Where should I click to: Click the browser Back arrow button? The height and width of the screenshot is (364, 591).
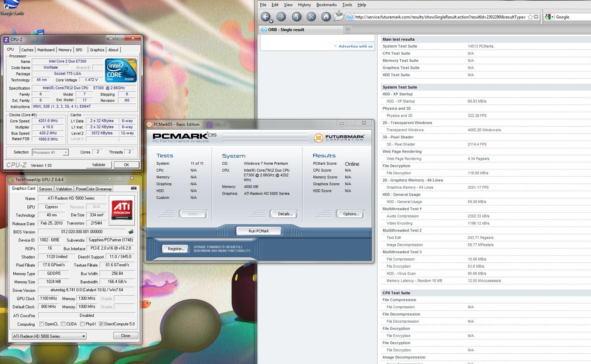pyautogui.click(x=266, y=17)
